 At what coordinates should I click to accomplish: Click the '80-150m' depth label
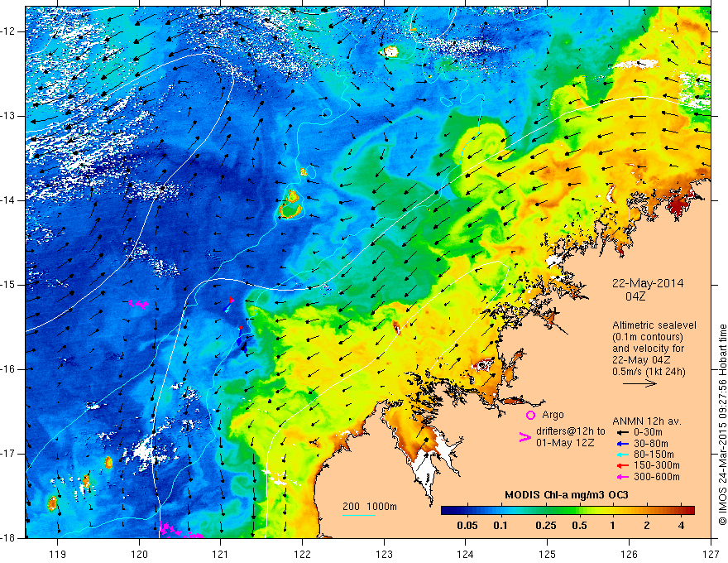point(654,455)
